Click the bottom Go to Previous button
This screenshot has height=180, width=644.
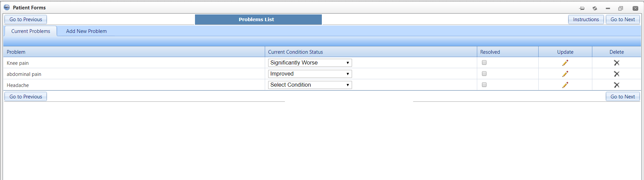point(26,97)
